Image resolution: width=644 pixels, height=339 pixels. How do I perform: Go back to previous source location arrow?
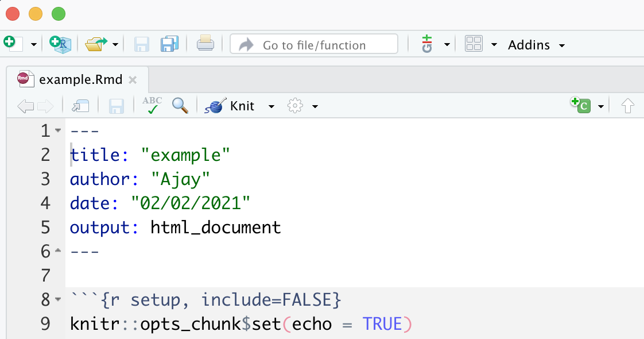[x=25, y=106]
